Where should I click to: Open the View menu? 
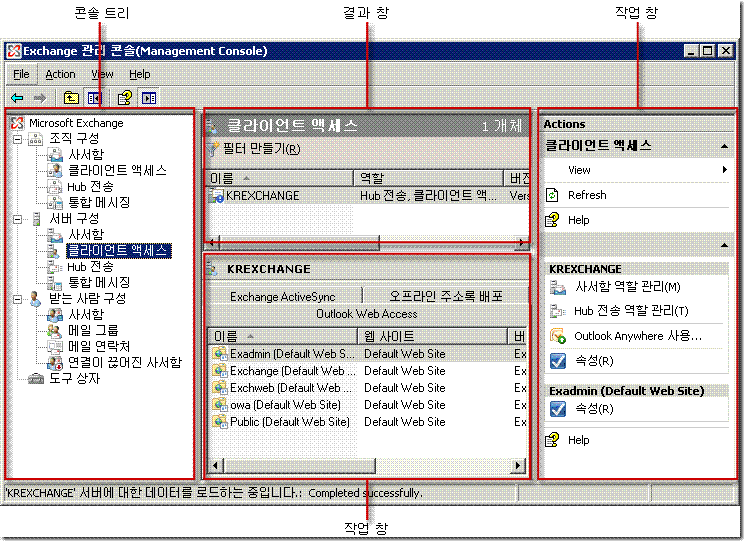(102, 75)
